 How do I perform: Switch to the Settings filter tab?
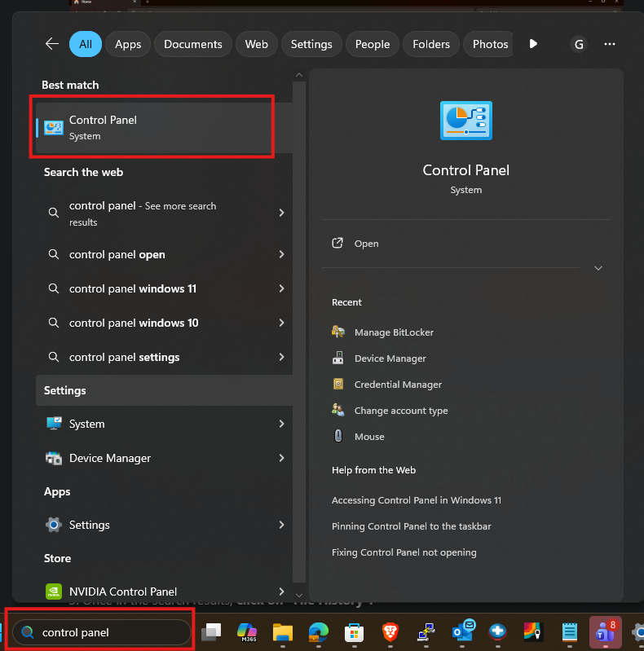311,44
